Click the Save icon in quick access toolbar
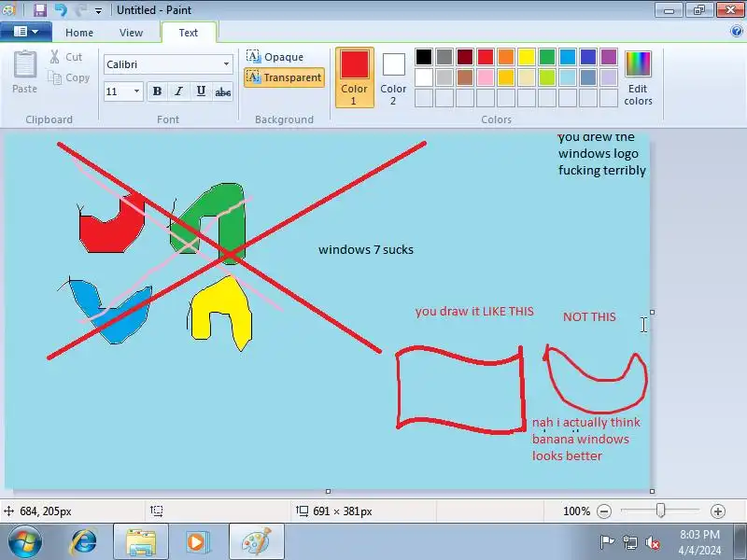Screen dimensions: 747x560 click(x=40, y=9)
